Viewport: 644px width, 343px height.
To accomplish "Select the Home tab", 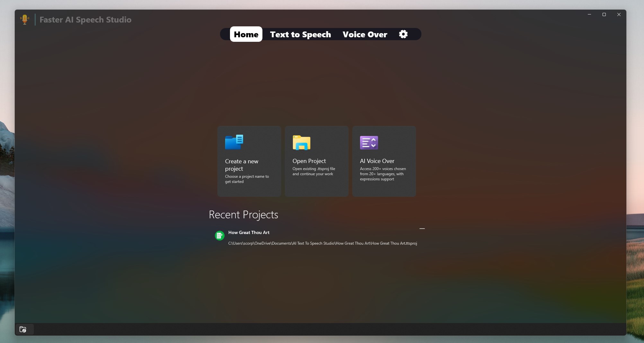I will pos(246,34).
